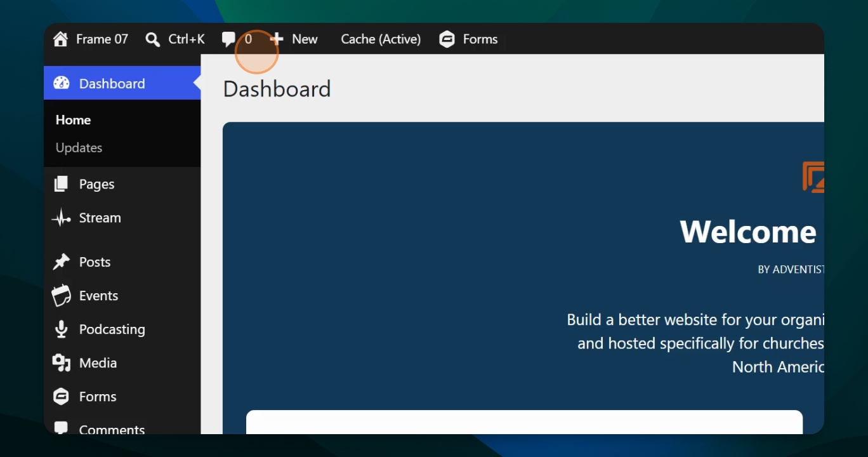Select the Home submenu item
Image resolution: width=868 pixels, height=457 pixels.
(x=73, y=120)
